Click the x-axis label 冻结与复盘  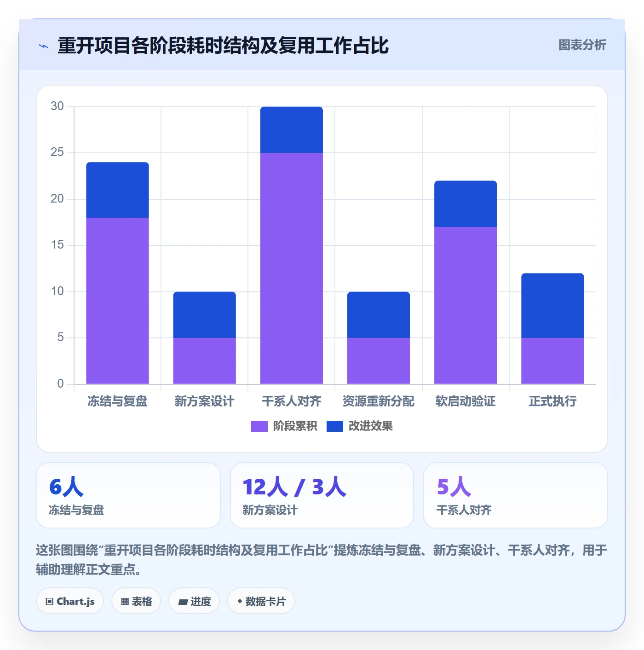pos(117,401)
